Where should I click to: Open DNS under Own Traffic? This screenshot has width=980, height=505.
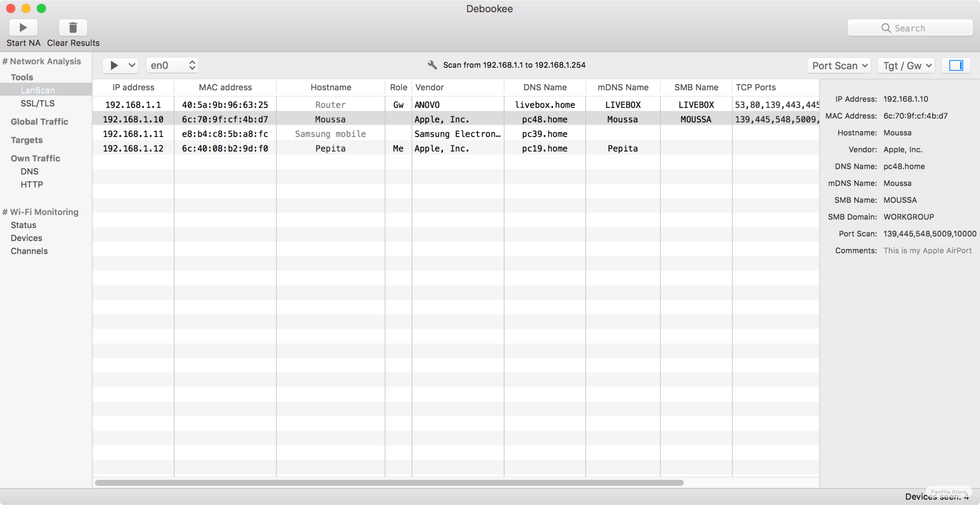[29, 171]
